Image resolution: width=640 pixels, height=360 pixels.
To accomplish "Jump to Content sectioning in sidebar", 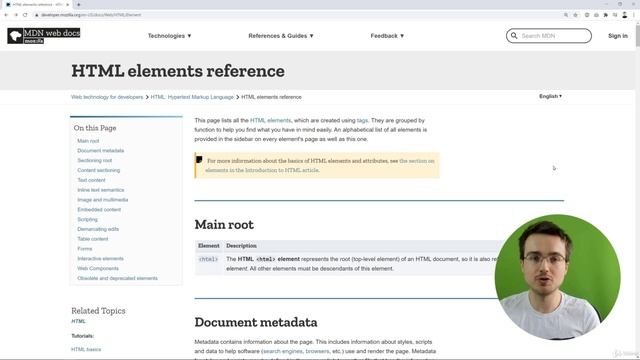I will 98,170.
